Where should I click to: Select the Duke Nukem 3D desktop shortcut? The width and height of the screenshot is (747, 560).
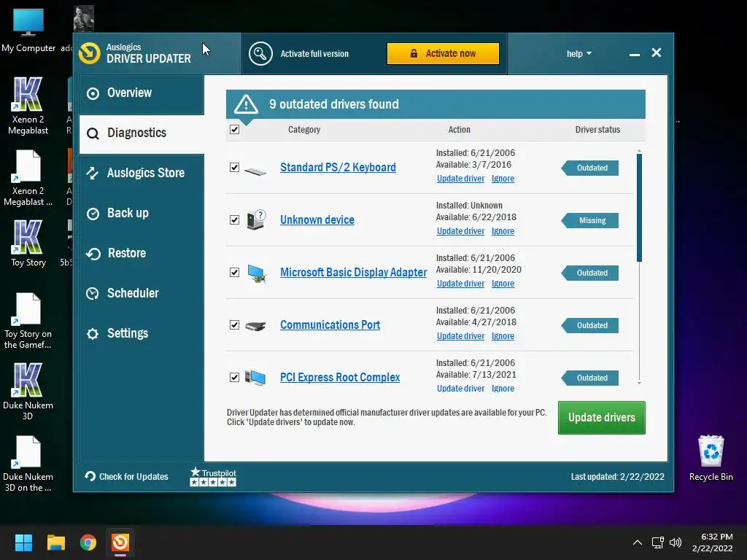tap(28, 392)
